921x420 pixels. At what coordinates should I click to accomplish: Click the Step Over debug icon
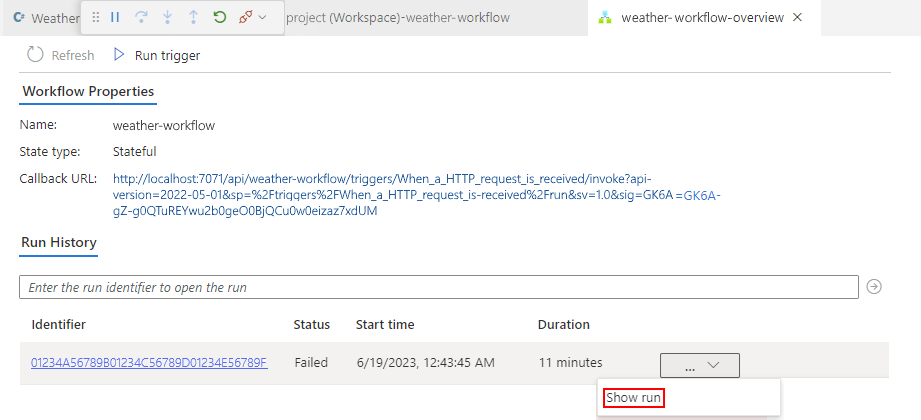tap(141, 18)
